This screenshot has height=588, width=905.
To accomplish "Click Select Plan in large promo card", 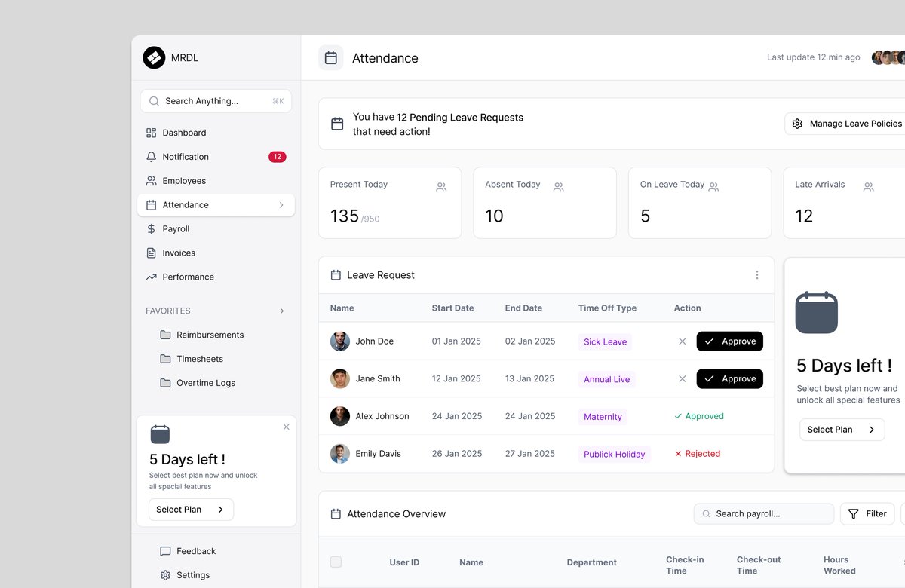I will click(x=842, y=430).
